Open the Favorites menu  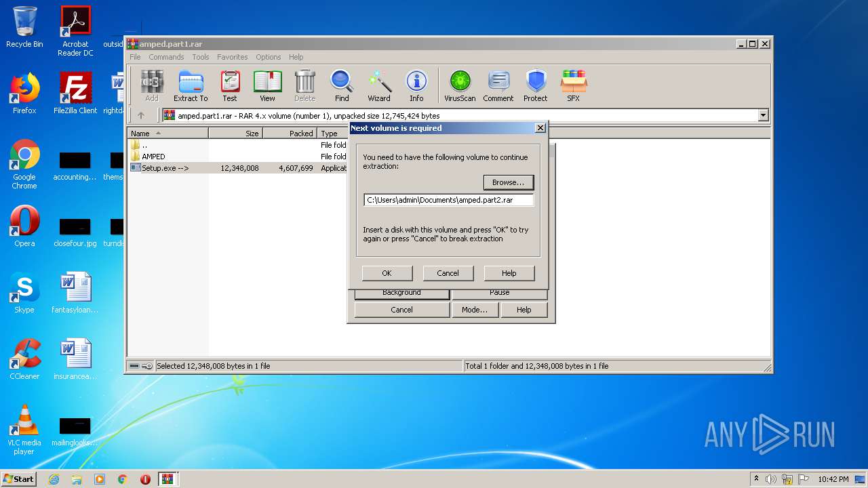(x=233, y=57)
